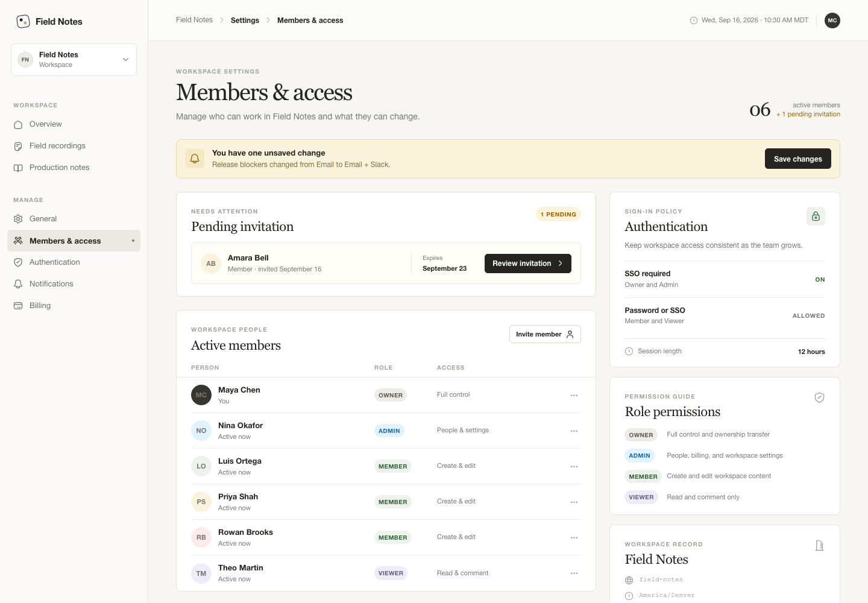
Task: Click the OWNER role badge for Maya Chen
Action: coord(391,395)
